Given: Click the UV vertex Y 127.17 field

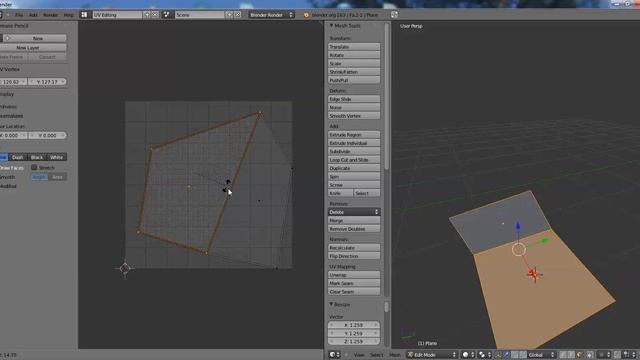Looking at the screenshot, I should pos(47,82).
